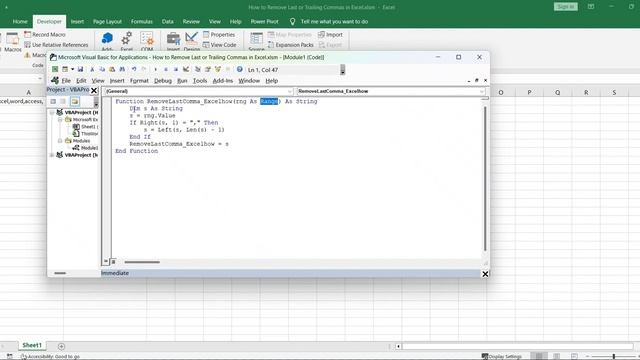Open the Insert UserForm dropdown arrow
This screenshot has height=360, width=640.
(72, 69)
